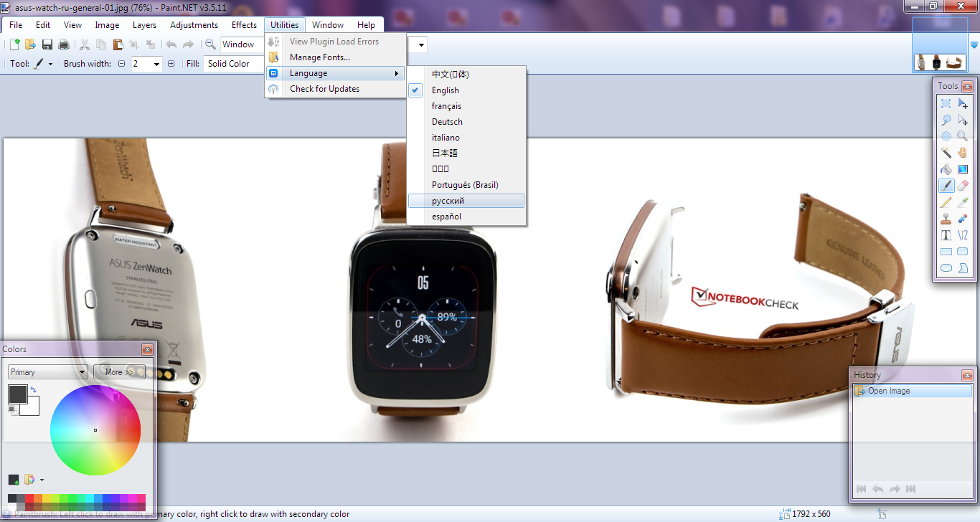Choose the Eraser tool
Screen dimensions: 980x522
click(963, 186)
